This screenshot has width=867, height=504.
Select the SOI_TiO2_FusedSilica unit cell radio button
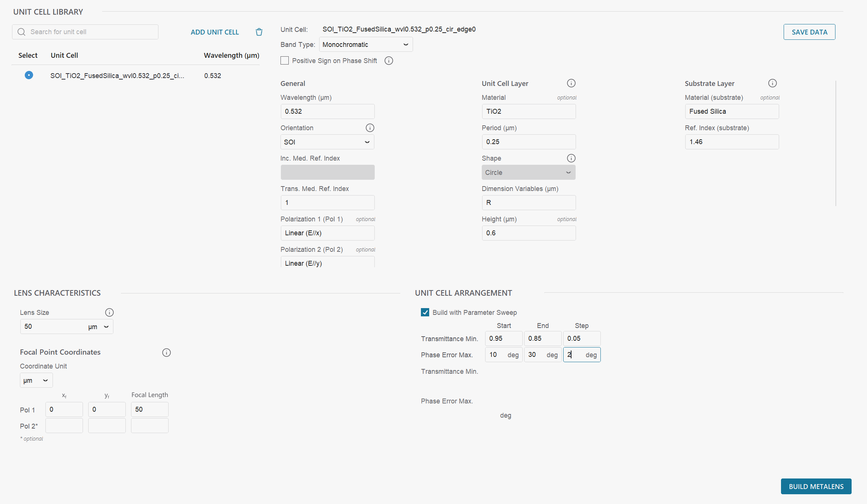[29, 75]
